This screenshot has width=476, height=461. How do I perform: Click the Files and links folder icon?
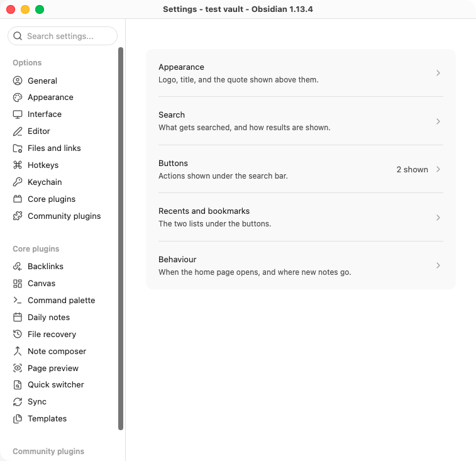[x=18, y=148]
